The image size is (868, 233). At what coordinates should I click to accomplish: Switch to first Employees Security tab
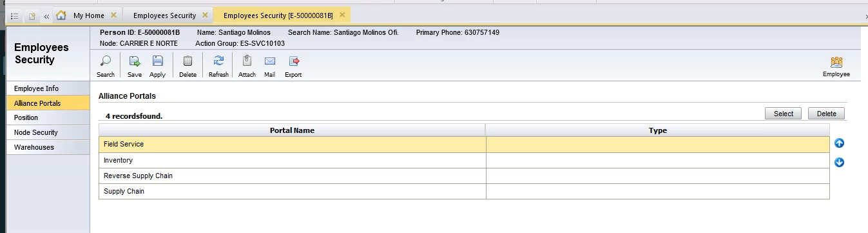coord(164,15)
